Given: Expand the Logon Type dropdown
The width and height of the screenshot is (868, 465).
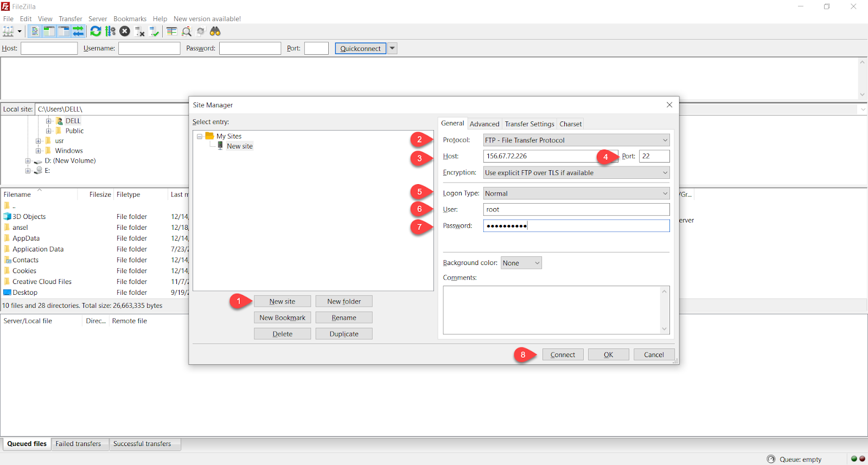Looking at the screenshot, I should pyautogui.click(x=576, y=193).
